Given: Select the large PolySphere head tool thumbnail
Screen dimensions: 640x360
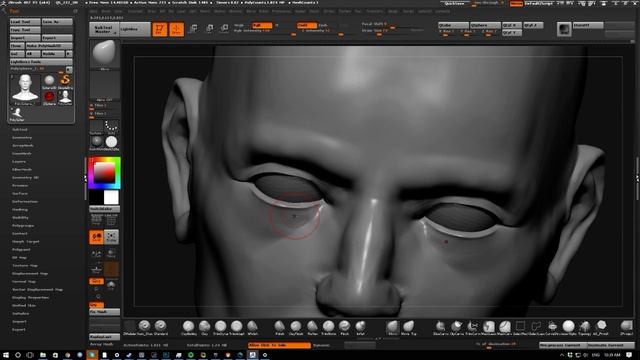Looking at the screenshot, I should (x=25, y=89).
